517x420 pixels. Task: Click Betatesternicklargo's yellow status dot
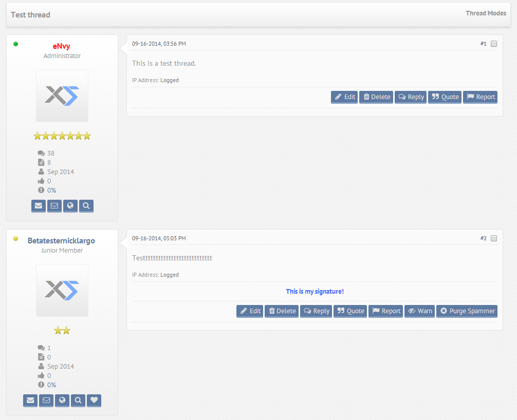point(15,239)
